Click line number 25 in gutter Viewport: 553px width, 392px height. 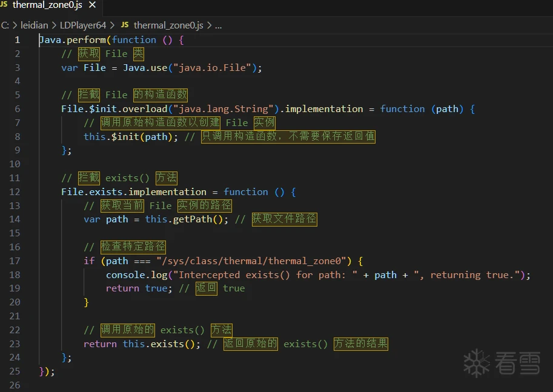pyautogui.click(x=15, y=371)
